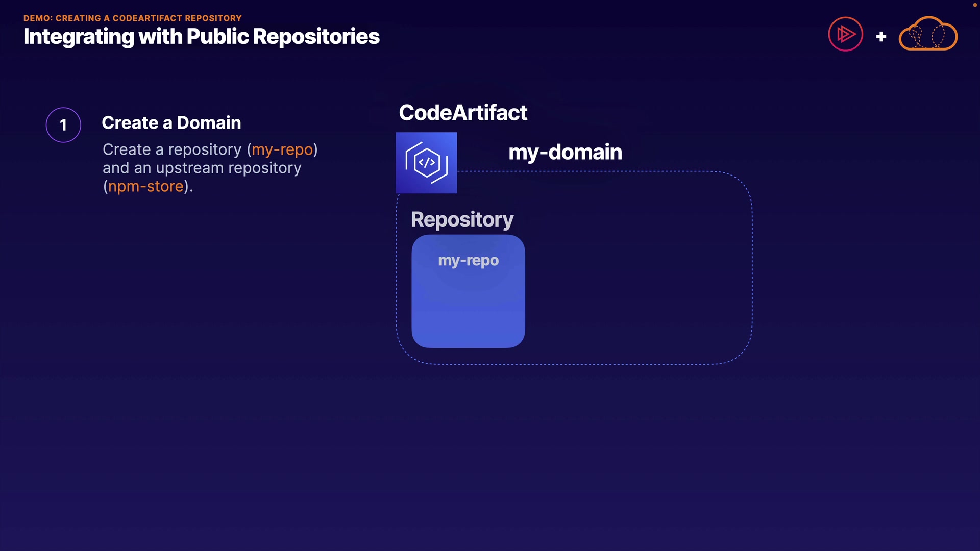Click the orange demo subtitle at top
This screenshot has height=551, width=980.
[132, 18]
